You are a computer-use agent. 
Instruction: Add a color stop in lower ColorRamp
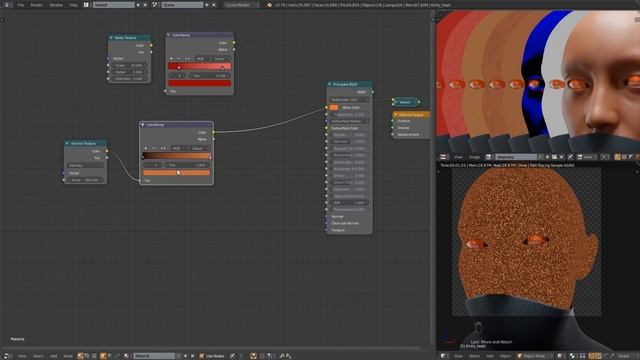pyautogui.click(x=146, y=148)
